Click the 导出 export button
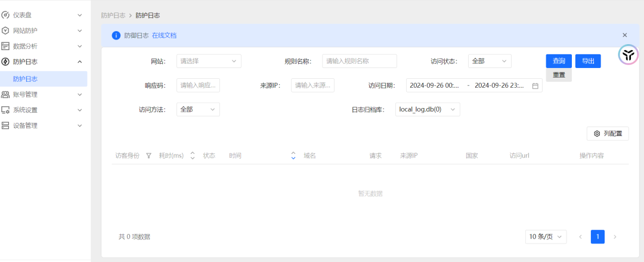This screenshot has height=262, width=644. tap(588, 61)
